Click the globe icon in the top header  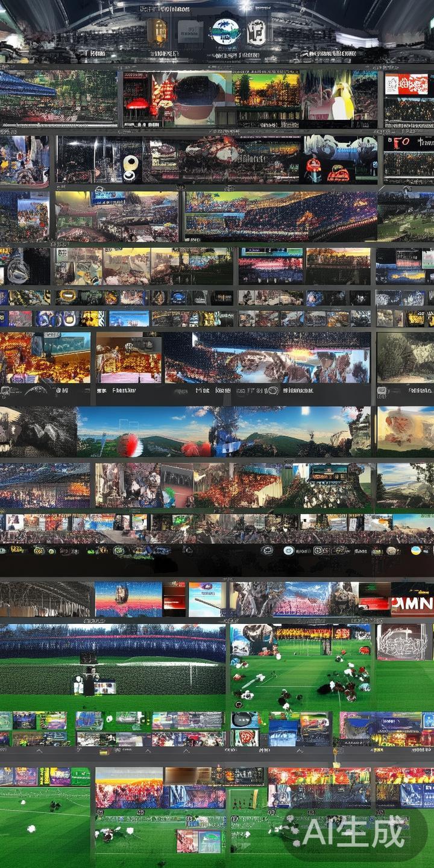[224, 31]
